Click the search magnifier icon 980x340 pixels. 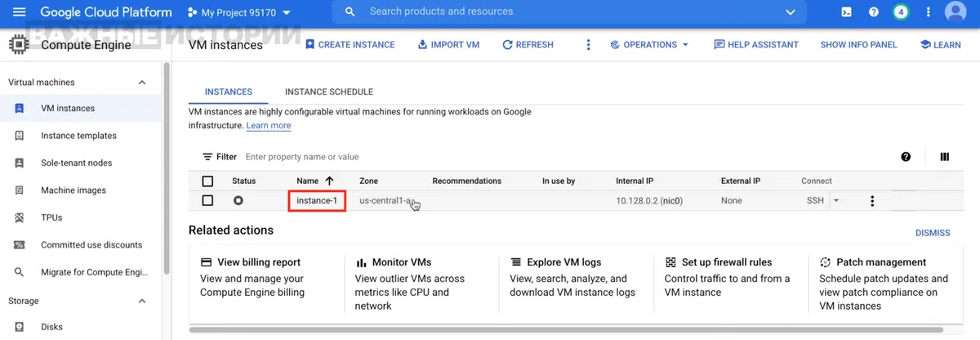[350, 12]
